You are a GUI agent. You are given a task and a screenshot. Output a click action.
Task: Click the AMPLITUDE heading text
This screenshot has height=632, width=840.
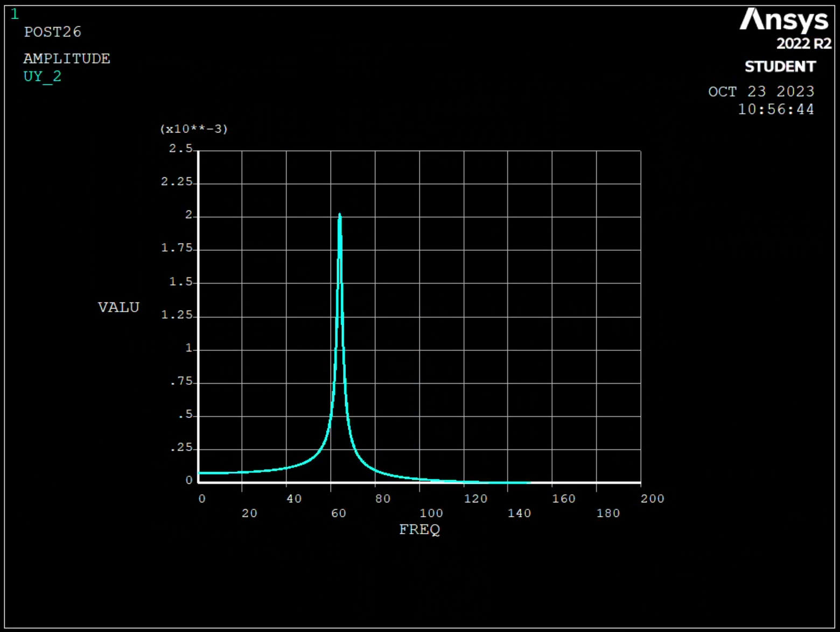tap(67, 59)
